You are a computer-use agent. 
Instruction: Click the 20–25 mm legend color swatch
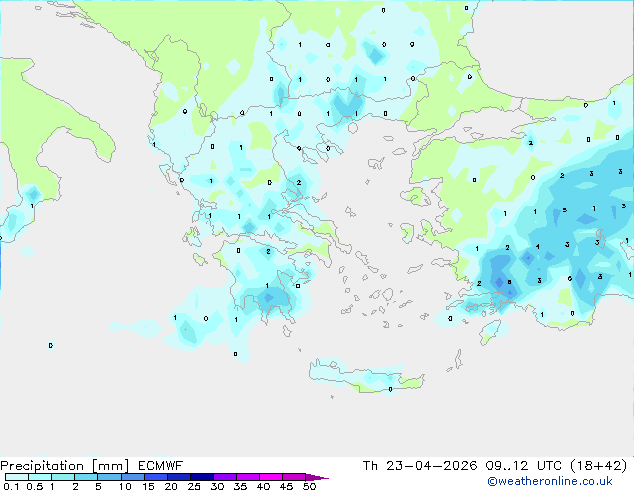point(178,477)
